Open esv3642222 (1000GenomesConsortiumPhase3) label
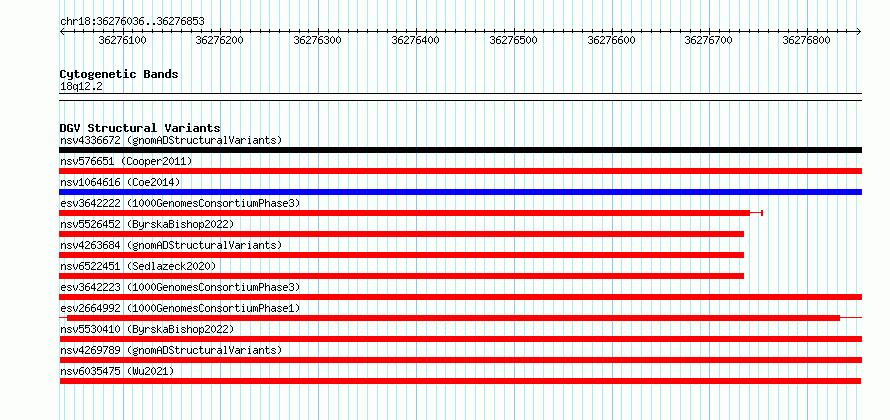890x420 pixels. (x=180, y=203)
